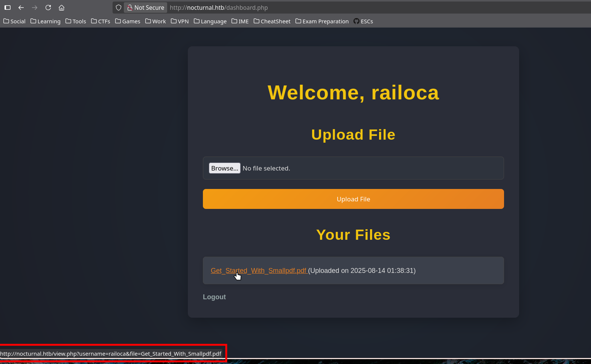Click the Not Secure lock indicator
The height and width of the screenshot is (364, 591).
pyautogui.click(x=146, y=8)
